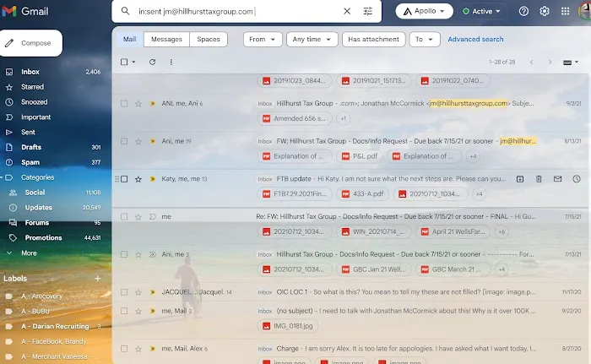Delete the FTB update email
This screenshot has height=364, width=591.
pyautogui.click(x=539, y=179)
